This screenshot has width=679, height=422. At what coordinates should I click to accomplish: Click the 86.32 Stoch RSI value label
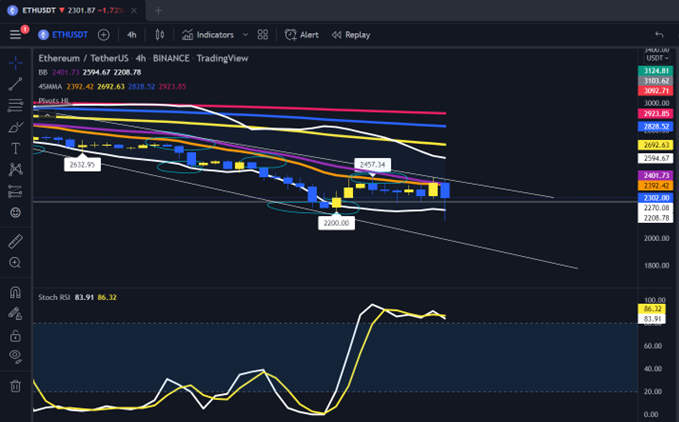[x=652, y=309]
